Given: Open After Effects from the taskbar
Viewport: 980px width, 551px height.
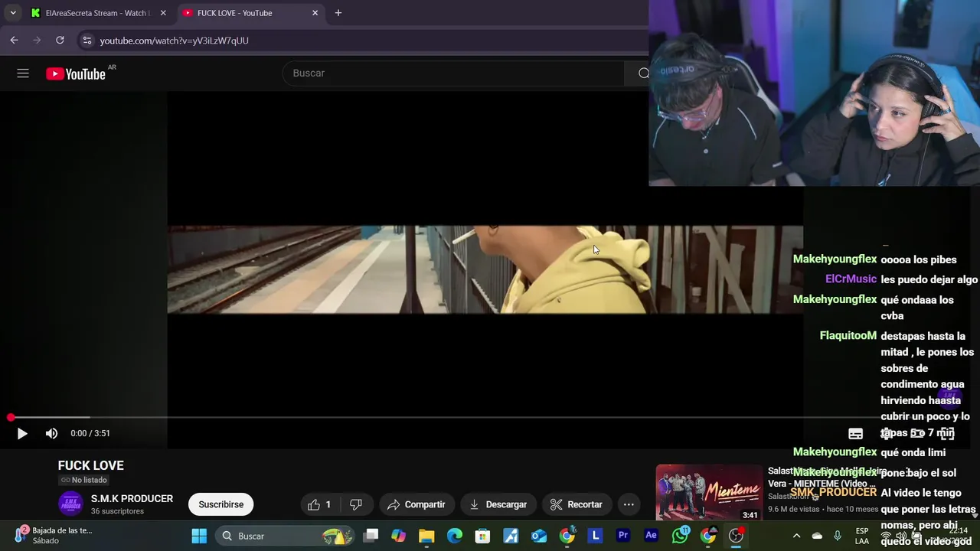Looking at the screenshot, I should tap(652, 536).
